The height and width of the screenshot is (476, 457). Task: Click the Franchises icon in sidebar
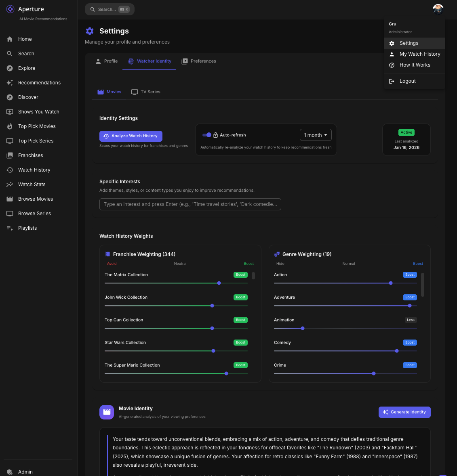(x=10, y=155)
